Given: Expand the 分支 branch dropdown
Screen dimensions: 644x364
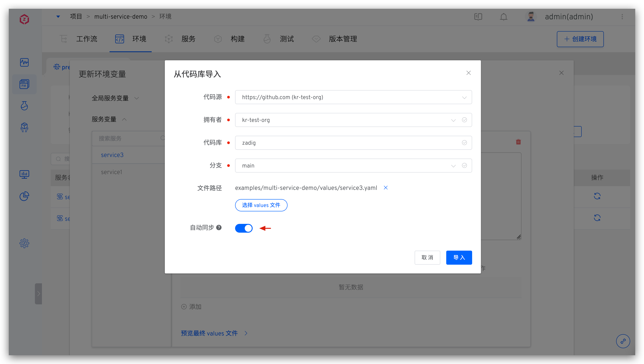Looking at the screenshot, I should click(x=453, y=166).
